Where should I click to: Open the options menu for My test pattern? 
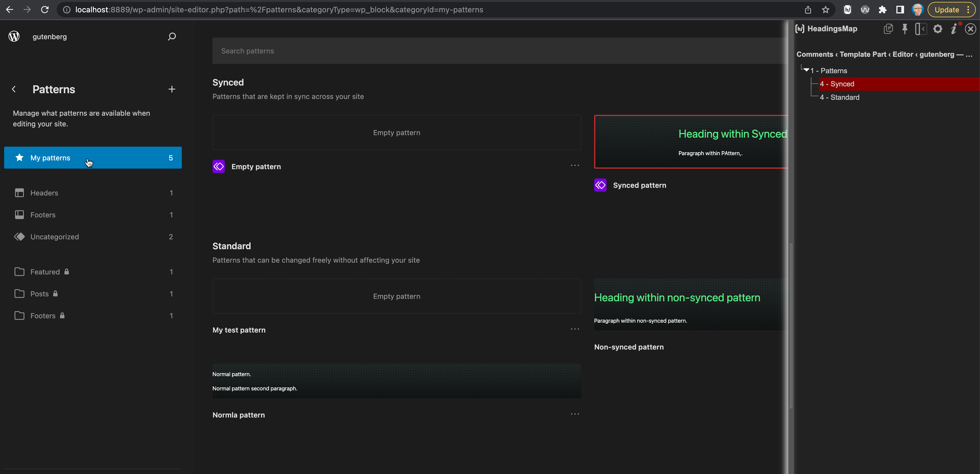pos(574,329)
